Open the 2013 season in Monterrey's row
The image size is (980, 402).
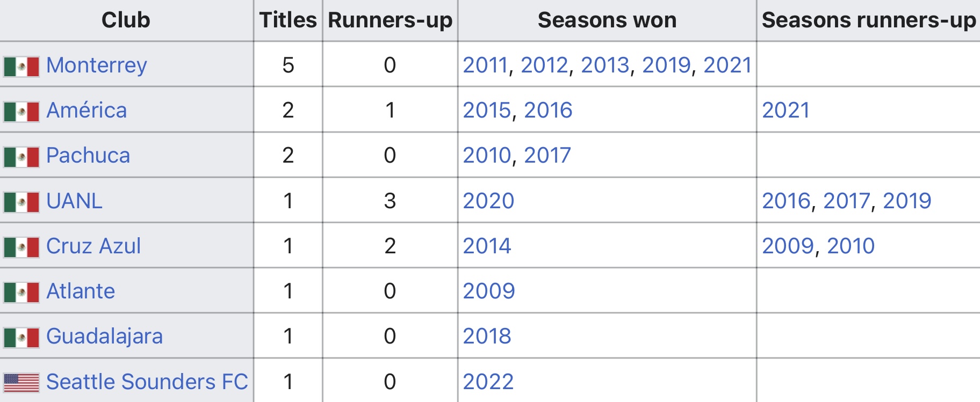click(605, 65)
